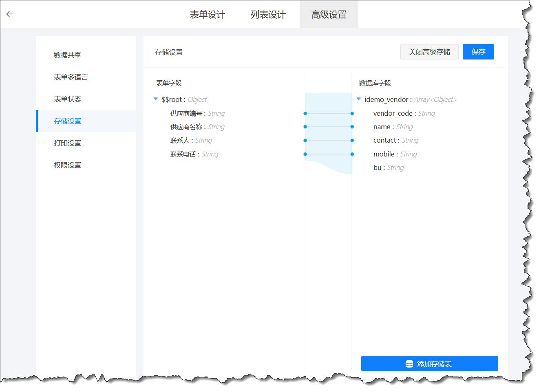Screen dimensions: 541x392
Task: Click the anchor dot next to contact field
Action: pos(351,140)
